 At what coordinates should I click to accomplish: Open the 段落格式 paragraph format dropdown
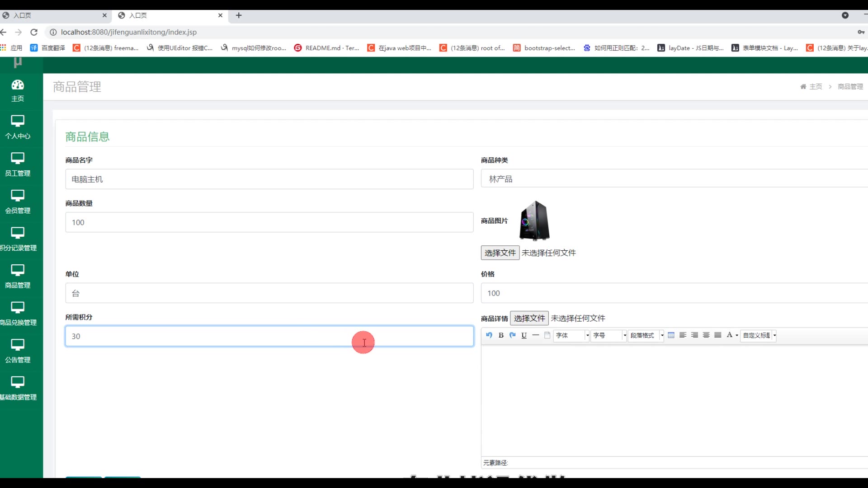point(662,335)
